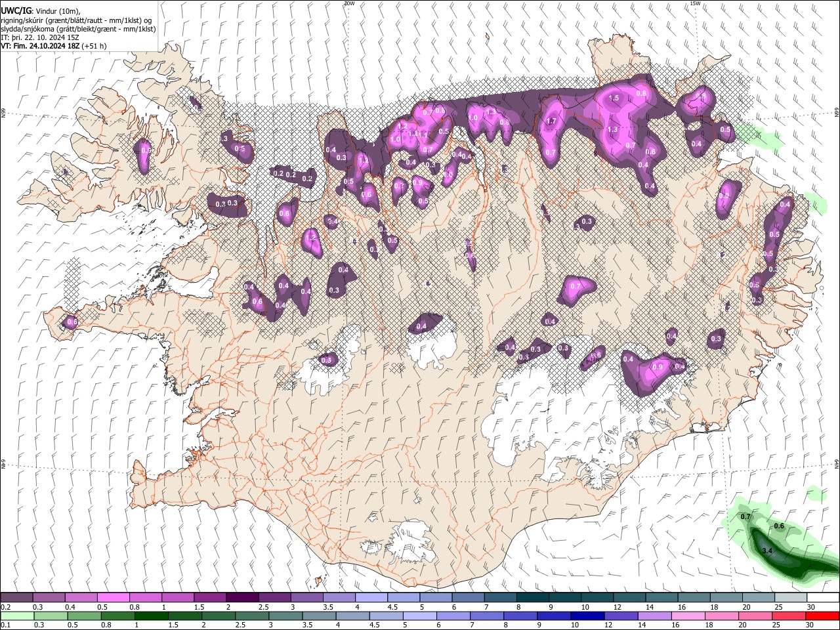
Task: Click the '0.1' label under the rain legend
Action: (x=6, y=625)
